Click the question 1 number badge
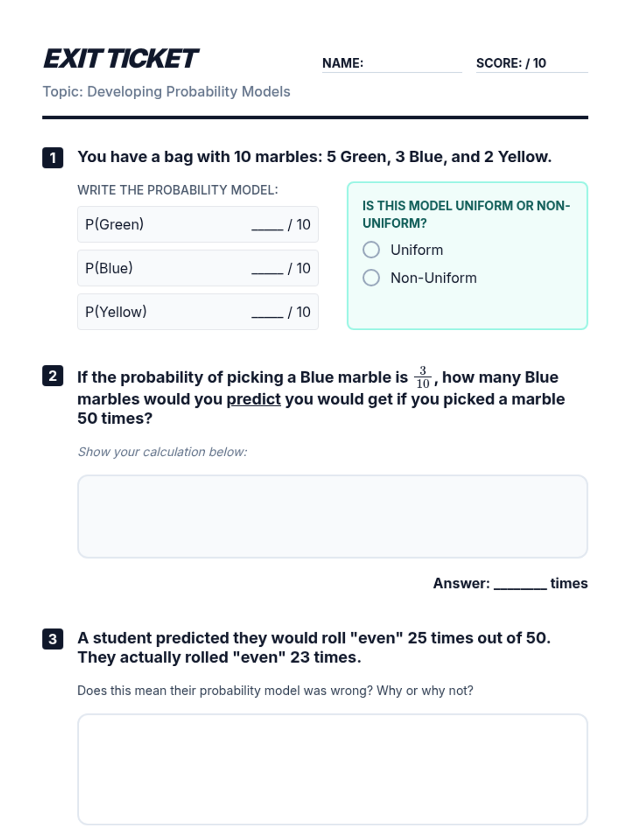This screenshot has width=630, height=840. pyautogui.click(x=52, y=157)
